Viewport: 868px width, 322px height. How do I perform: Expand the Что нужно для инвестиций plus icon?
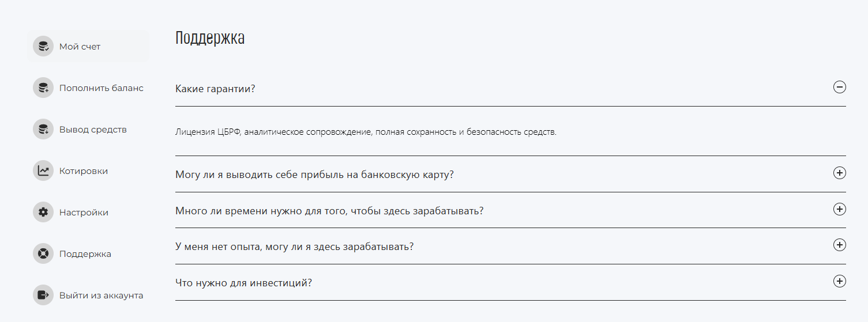point(840,281)
